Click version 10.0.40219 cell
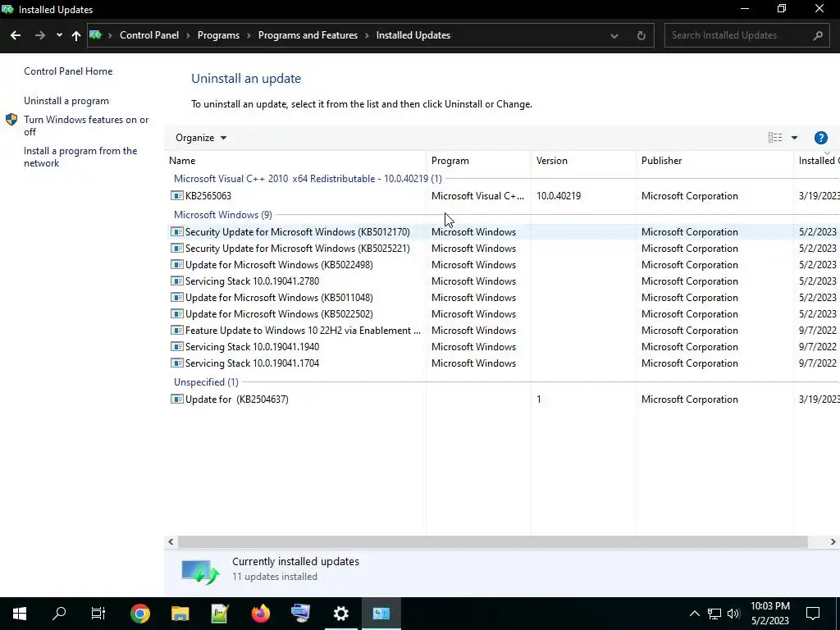This screenshot has height=630, width=840. [559, 196]
